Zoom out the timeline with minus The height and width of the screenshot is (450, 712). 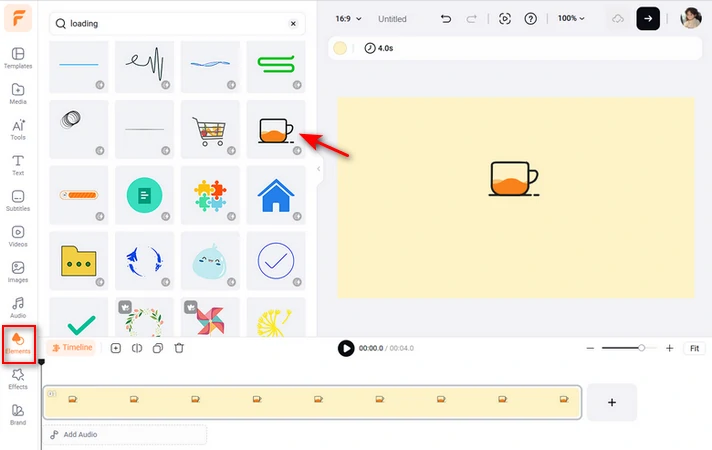[590, 348]
